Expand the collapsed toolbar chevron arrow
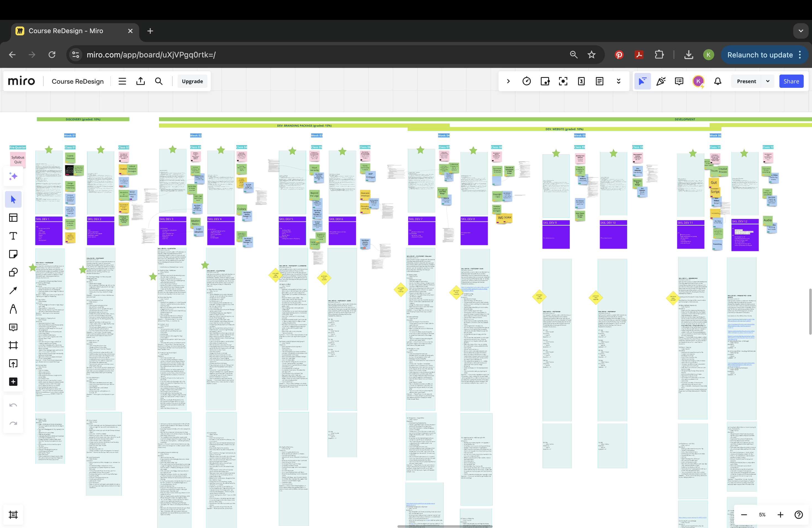 pos(508,81)
